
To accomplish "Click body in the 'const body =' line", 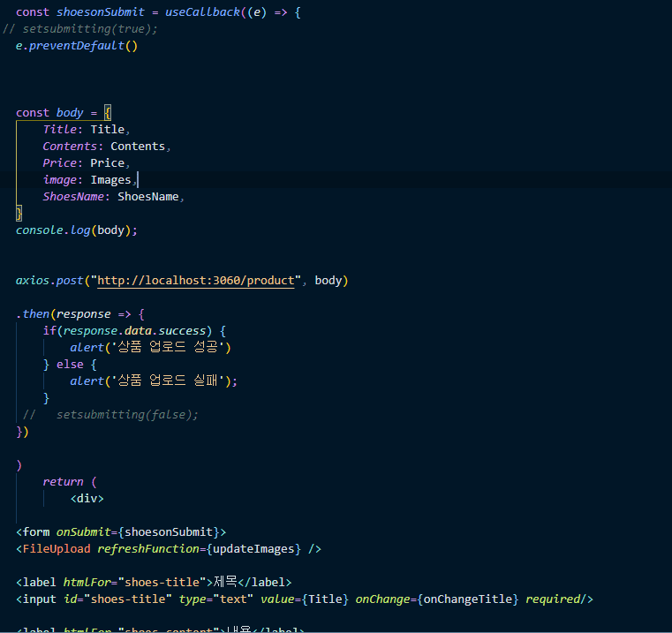I will pyautogui.click(x=70, y=113).
